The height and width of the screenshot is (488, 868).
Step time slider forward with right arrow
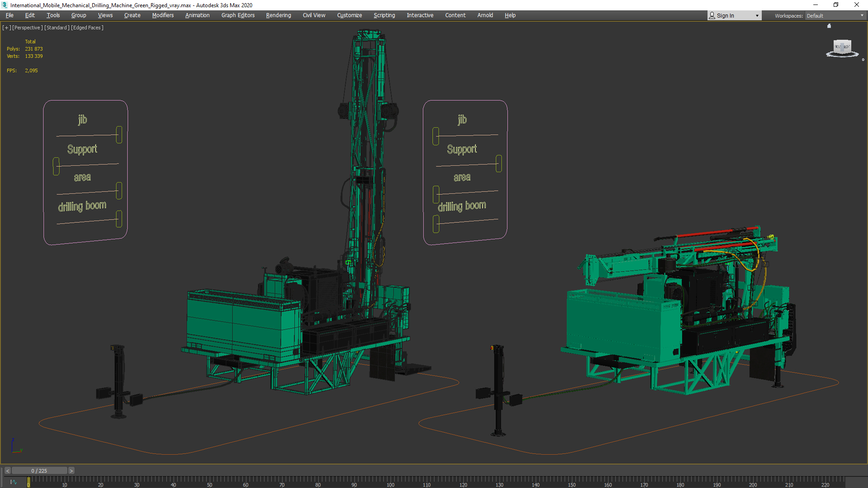pos(71,471)
